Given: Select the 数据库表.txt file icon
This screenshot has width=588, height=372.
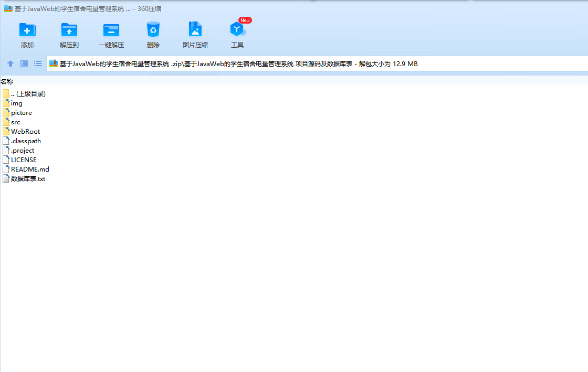Looking at the screenshot, I should [x=6, y=179].
